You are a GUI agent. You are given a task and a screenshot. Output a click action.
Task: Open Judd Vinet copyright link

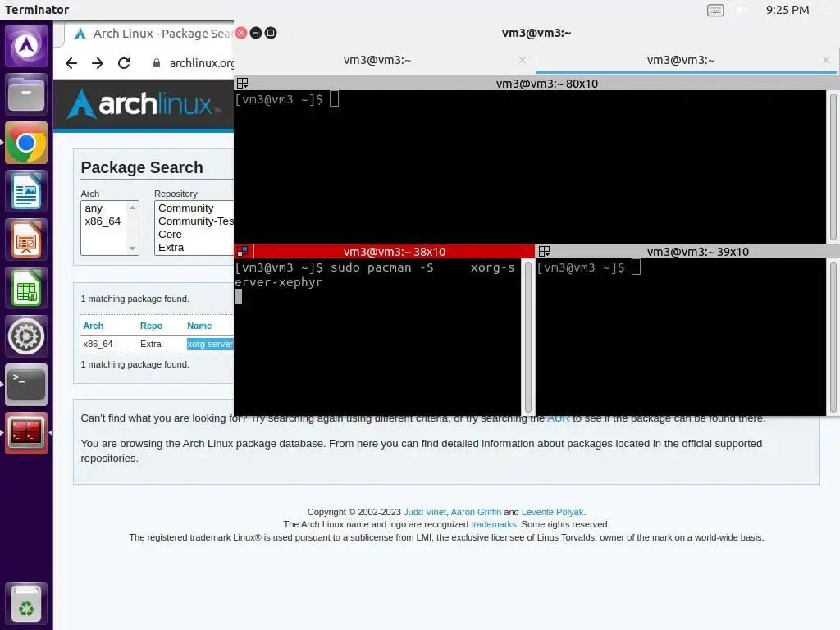coord(425,512)
